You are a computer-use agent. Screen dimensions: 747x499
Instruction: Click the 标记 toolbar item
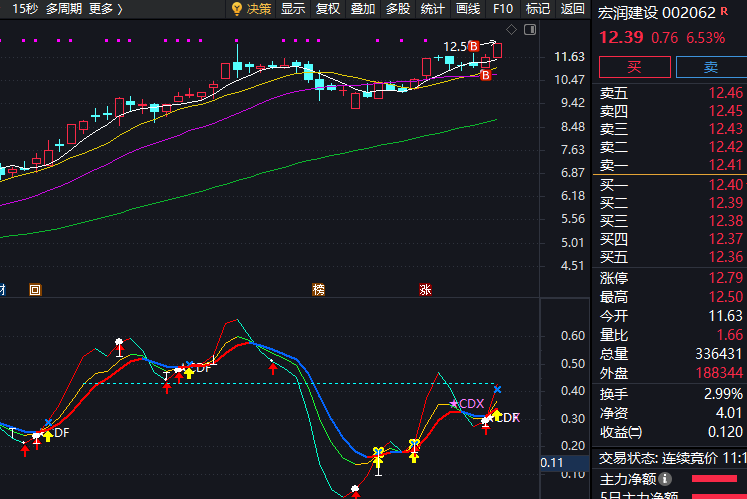pos(538,9)
